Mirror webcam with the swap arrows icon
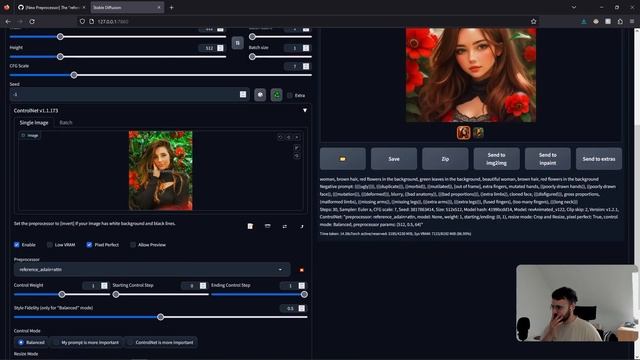This screenshot has width=640, height=360. [x=284, y=226]
